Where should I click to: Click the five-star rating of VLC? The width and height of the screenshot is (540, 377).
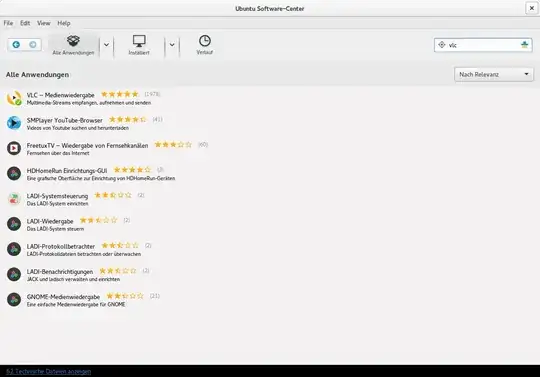pyautogui.click(x=120, y=94)
